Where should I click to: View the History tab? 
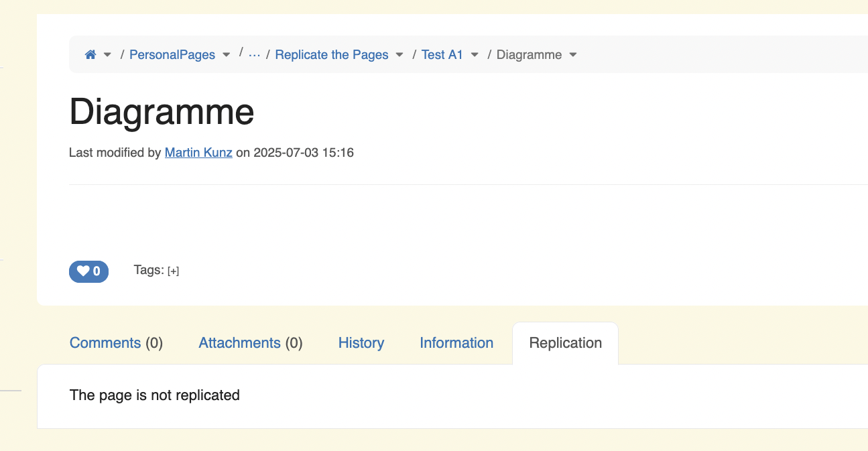(361, 343)
